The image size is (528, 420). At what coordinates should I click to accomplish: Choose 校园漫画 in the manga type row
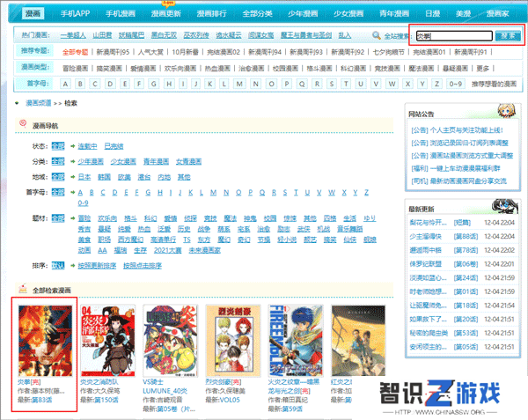285,69
